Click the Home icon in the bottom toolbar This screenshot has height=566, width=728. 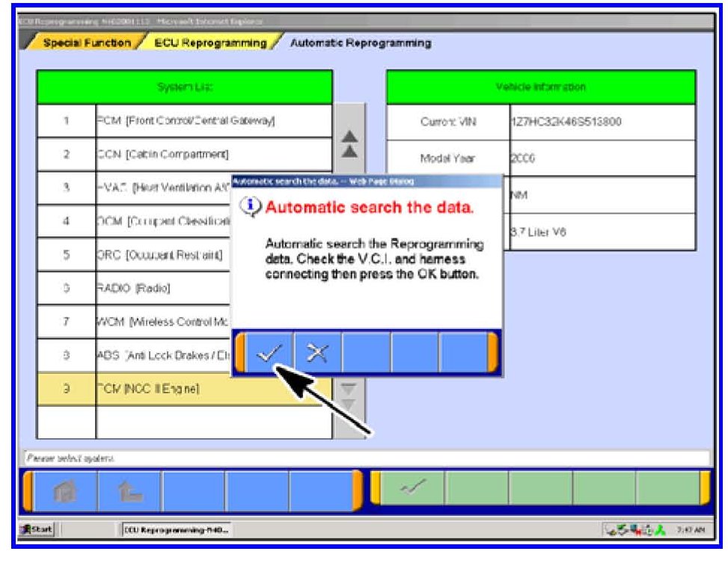click(x=66, y=490)
